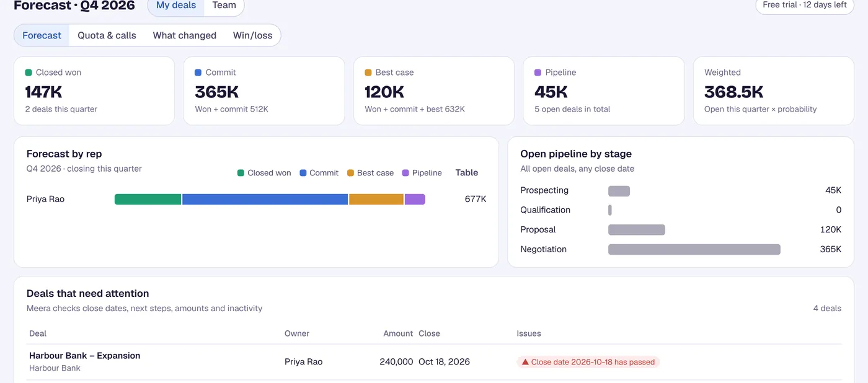Click the Negotiation 365K value

830,249
